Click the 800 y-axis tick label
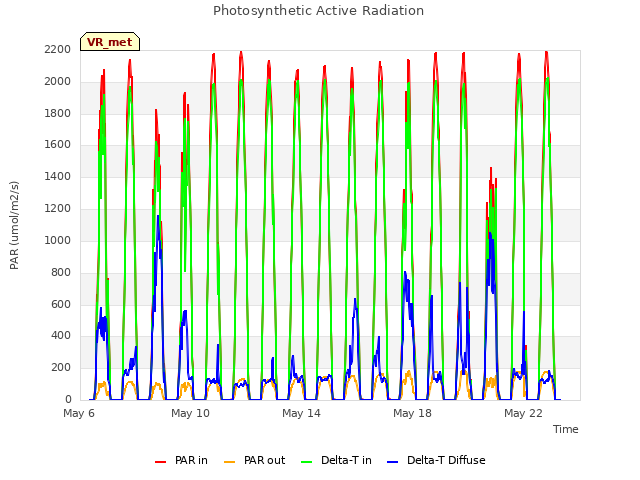 [x=61, y=272]
